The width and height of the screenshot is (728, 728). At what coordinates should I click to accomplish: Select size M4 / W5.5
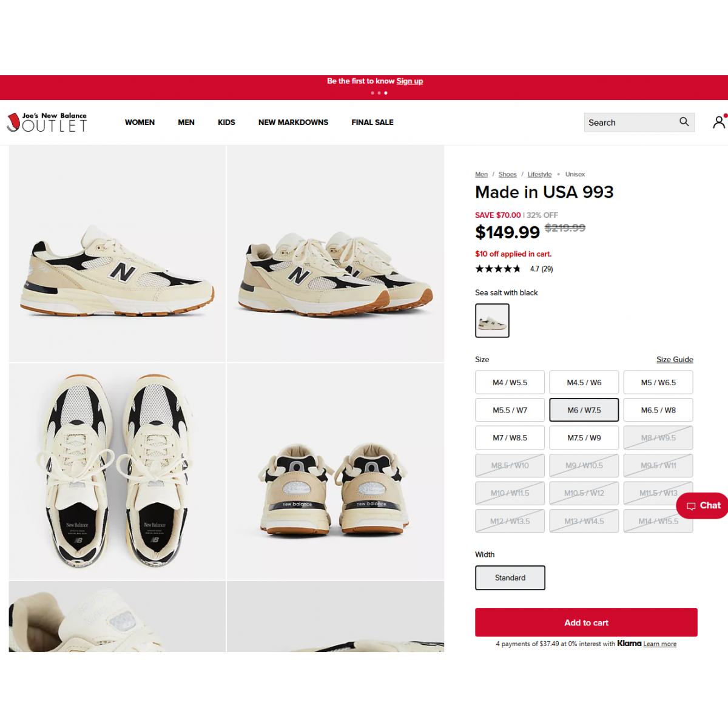[510, 382]
